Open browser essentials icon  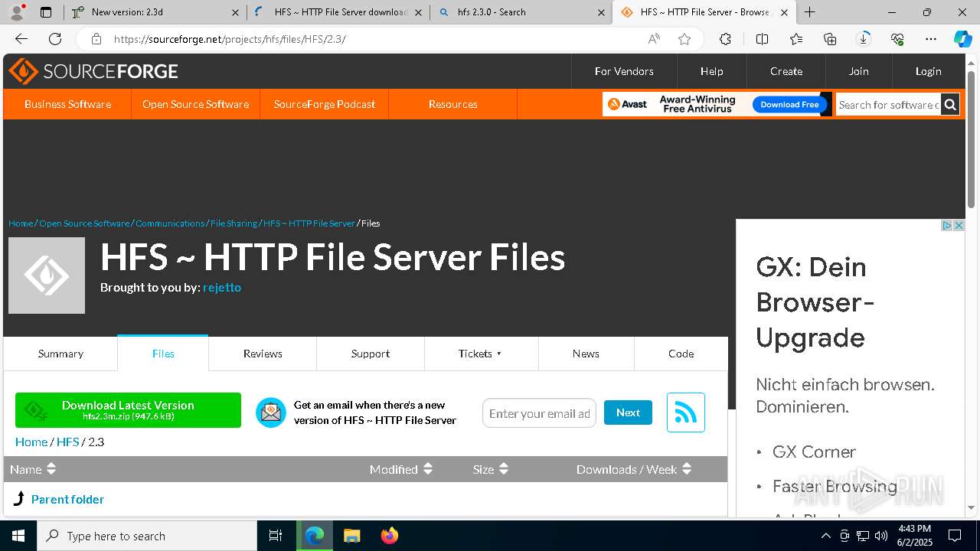(897, 39)
